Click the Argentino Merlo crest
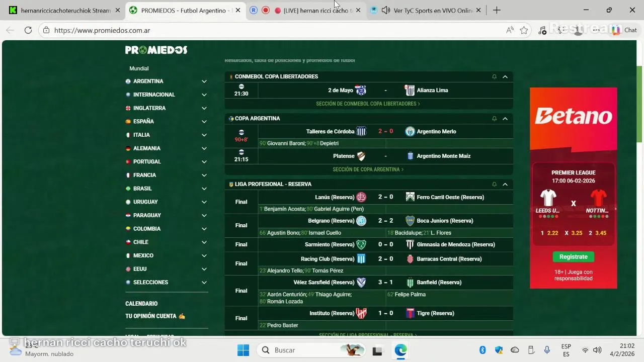Screen dimensions: 644x362 [410, 132]
